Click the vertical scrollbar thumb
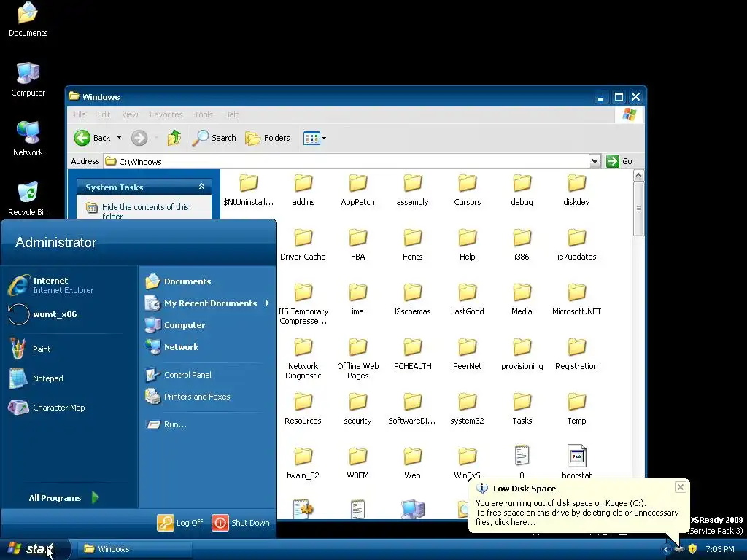747x560 pixels. (x=638, y=209)
